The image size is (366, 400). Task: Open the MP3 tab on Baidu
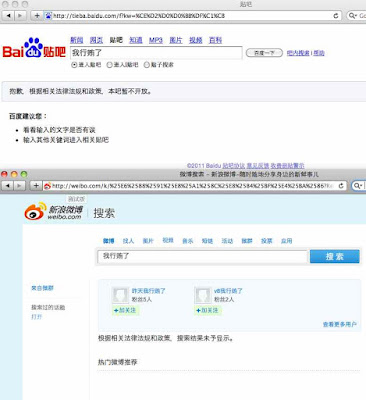(156, 40)
